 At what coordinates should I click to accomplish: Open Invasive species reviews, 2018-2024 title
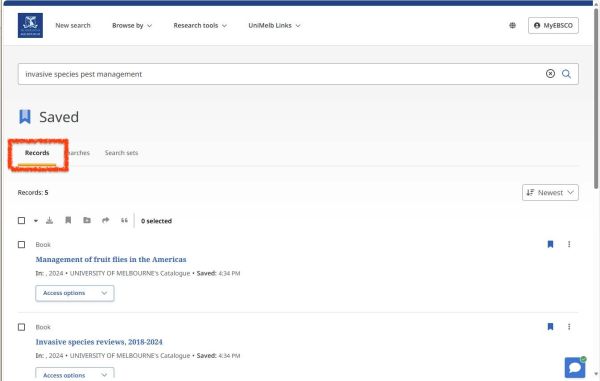(x=99, y=342)
